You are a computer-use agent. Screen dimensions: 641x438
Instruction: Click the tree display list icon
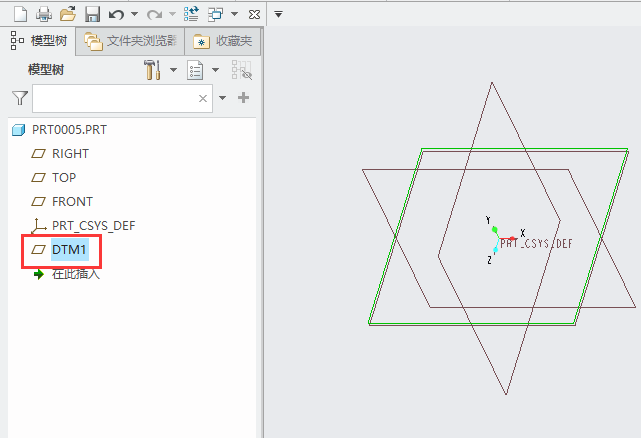[195, 70]
